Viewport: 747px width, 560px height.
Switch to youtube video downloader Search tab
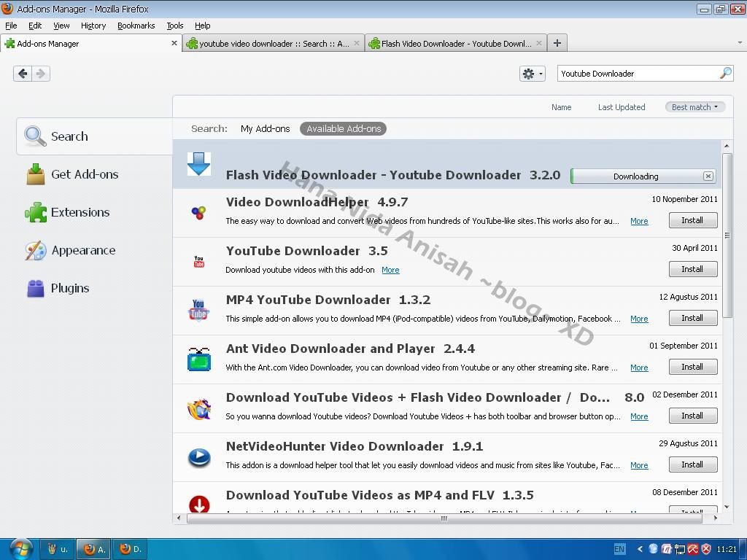[x=273, y=43]
